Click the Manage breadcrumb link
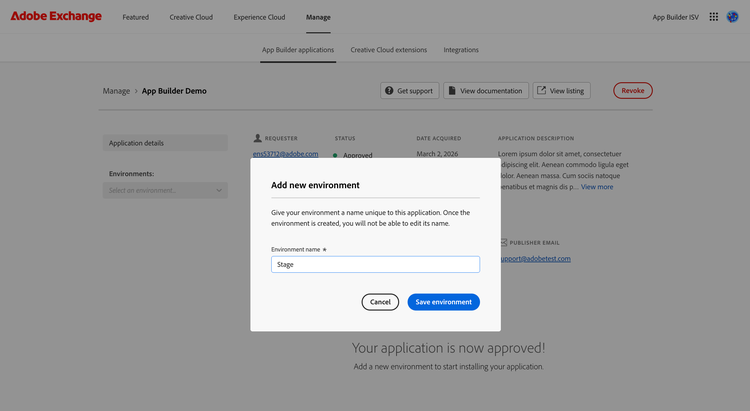 (116, 91)
